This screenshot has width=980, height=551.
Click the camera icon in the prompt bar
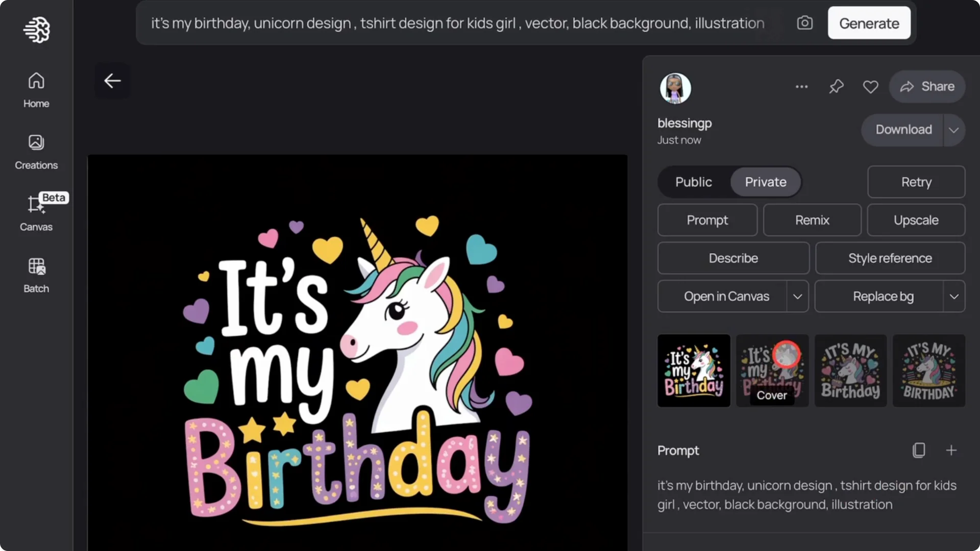pyautogui.click(x=804, y=22)
